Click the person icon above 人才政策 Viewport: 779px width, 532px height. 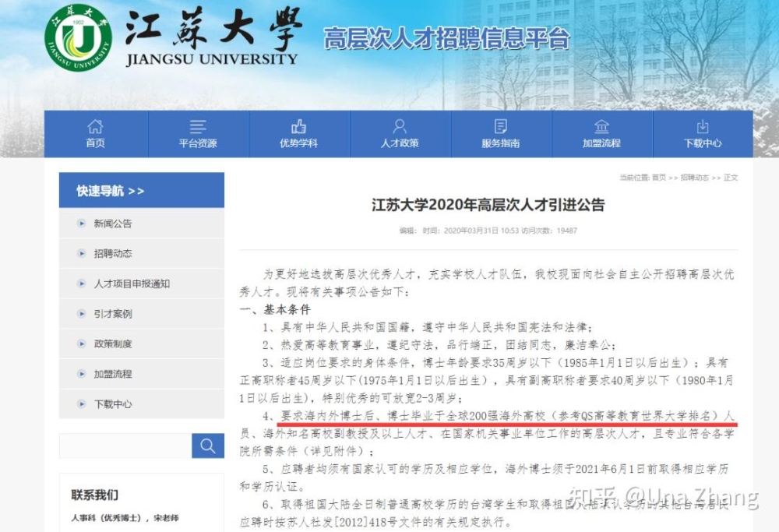coord(400,126)
